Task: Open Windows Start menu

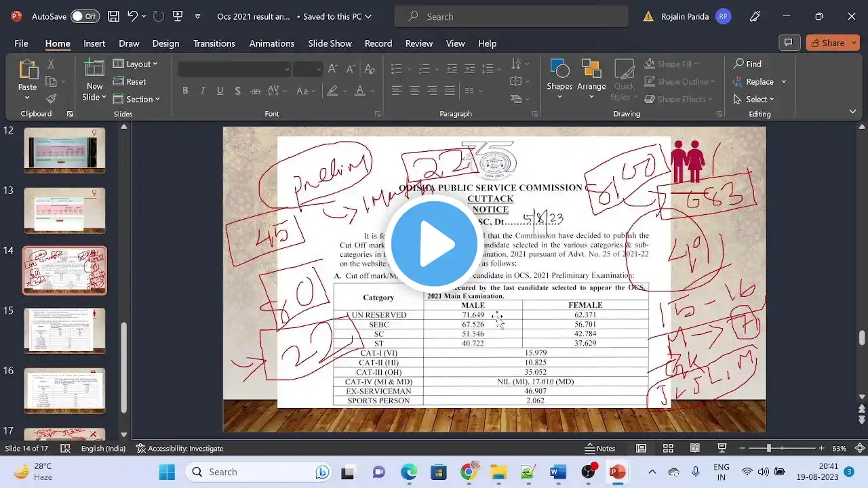Action: pos(166,472)
